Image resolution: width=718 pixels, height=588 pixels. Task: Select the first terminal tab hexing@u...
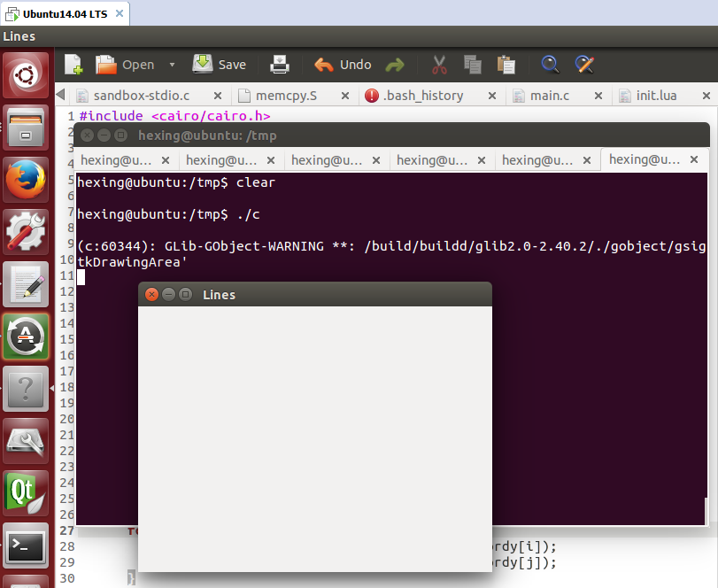(x=116, y=160)
